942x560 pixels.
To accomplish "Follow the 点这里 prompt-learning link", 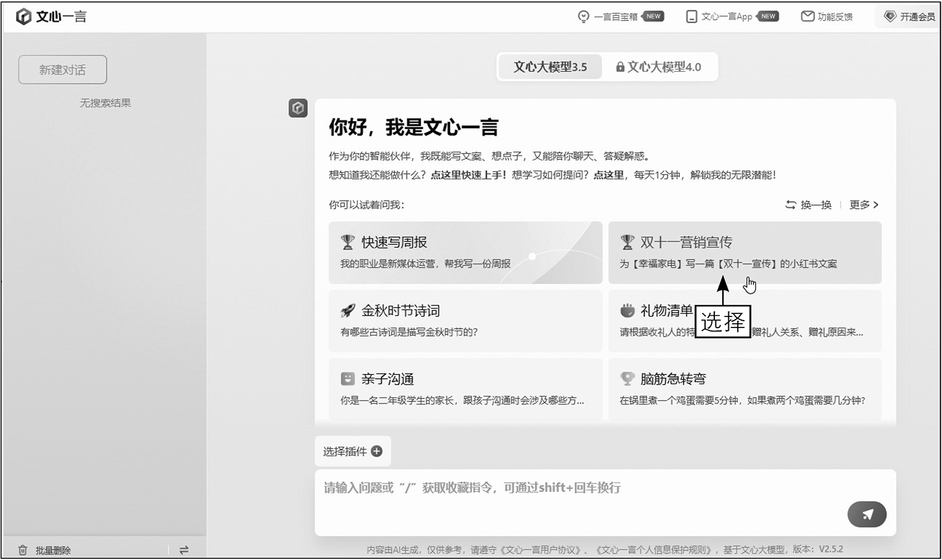I will click(x=608, y=175).
